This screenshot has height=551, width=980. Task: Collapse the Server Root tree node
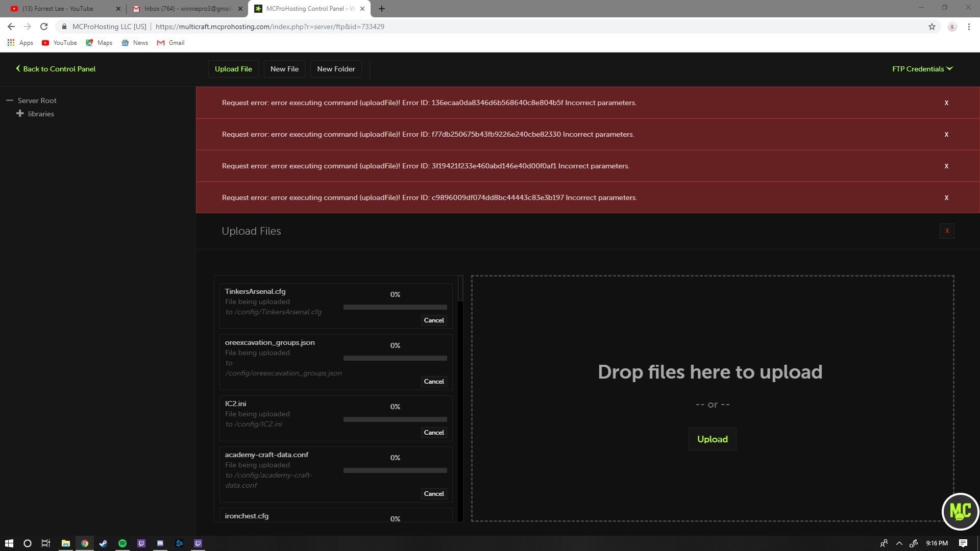click(x=10, y=101)
